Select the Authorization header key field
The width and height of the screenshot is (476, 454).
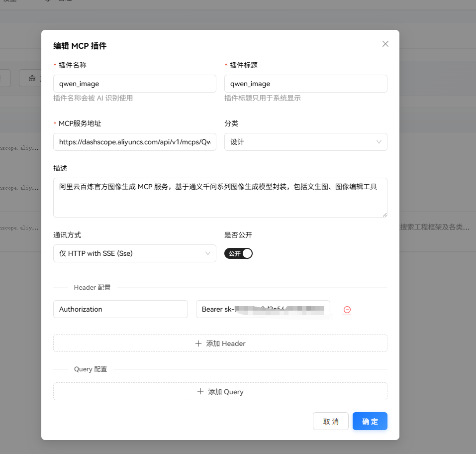click(x=120, y=309)
